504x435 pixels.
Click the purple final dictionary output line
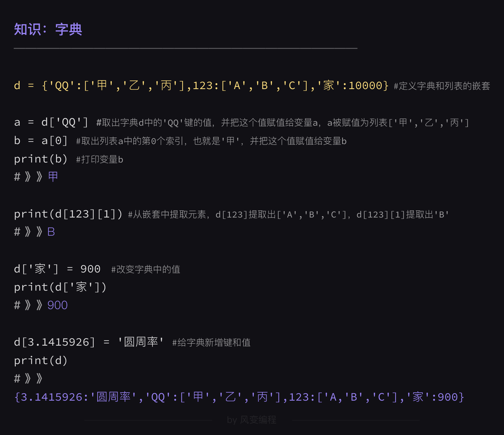[239, 397]
